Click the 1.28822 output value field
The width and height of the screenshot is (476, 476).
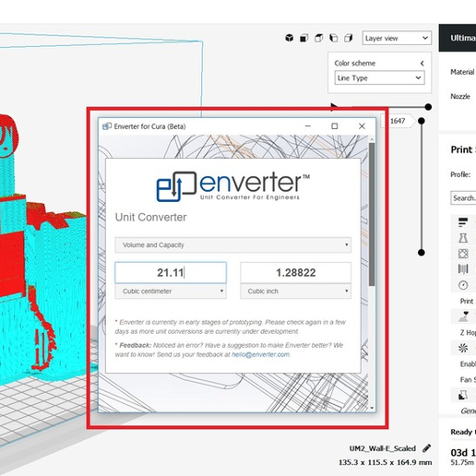pyautogui.click(x=295, y=272)
